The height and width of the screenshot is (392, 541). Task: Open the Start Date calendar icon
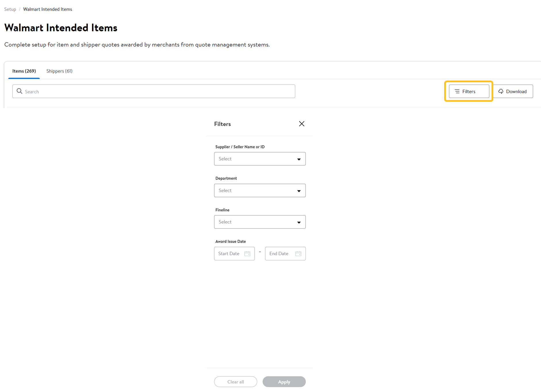[247, 254]
